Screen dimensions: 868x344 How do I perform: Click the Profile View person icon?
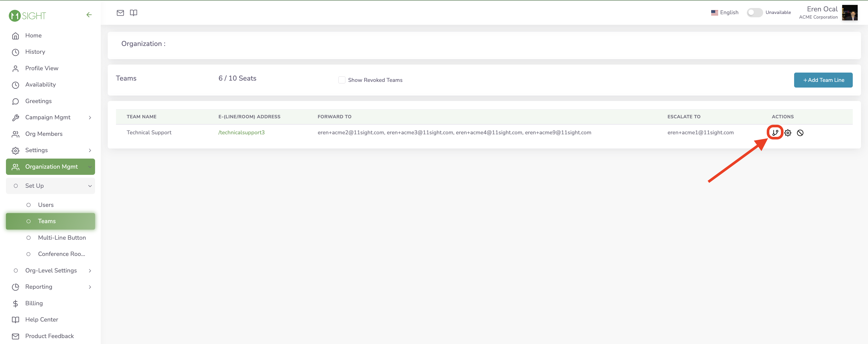pyautogui.click(x=16, y=69)
